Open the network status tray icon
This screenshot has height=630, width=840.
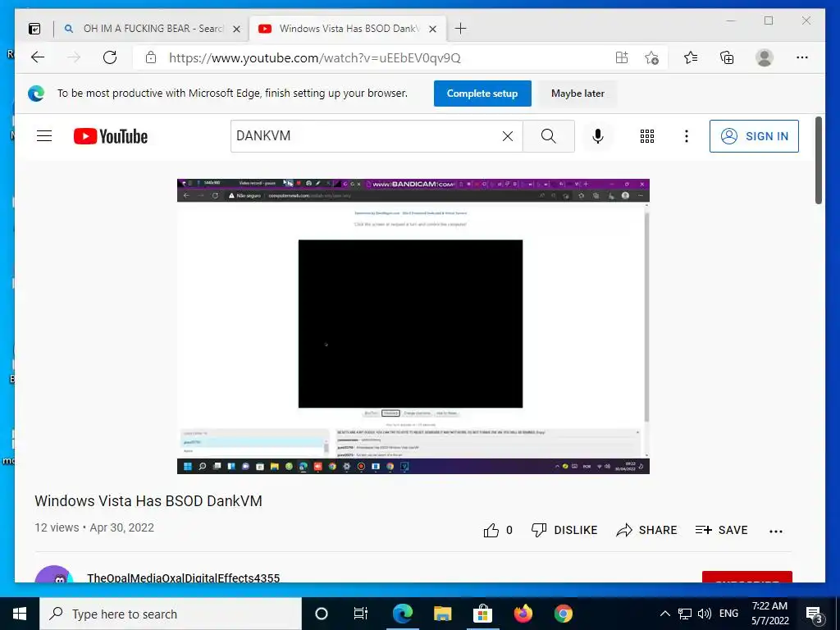[685, 614]
